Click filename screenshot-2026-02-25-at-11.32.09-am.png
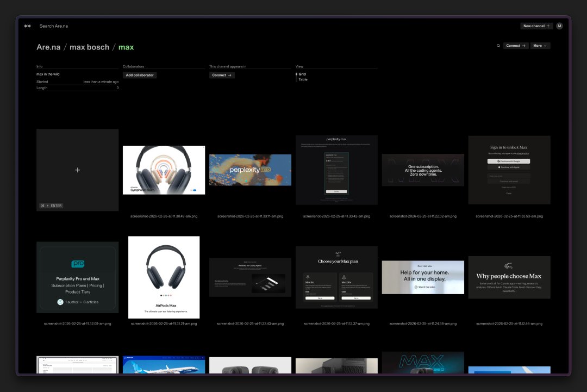The width and height of the screenshot is (587, 392). [78, 323]
